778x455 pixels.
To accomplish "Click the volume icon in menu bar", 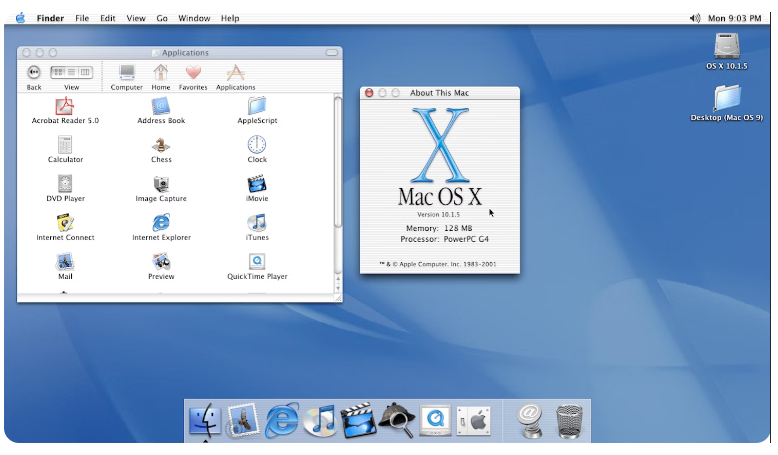I will coord(695,18).
